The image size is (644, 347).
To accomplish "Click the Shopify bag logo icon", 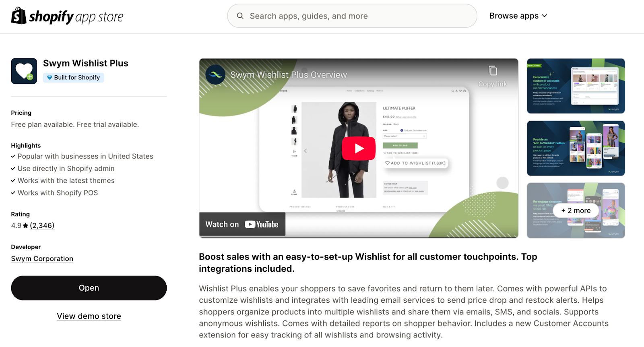I will coord(19,16).
